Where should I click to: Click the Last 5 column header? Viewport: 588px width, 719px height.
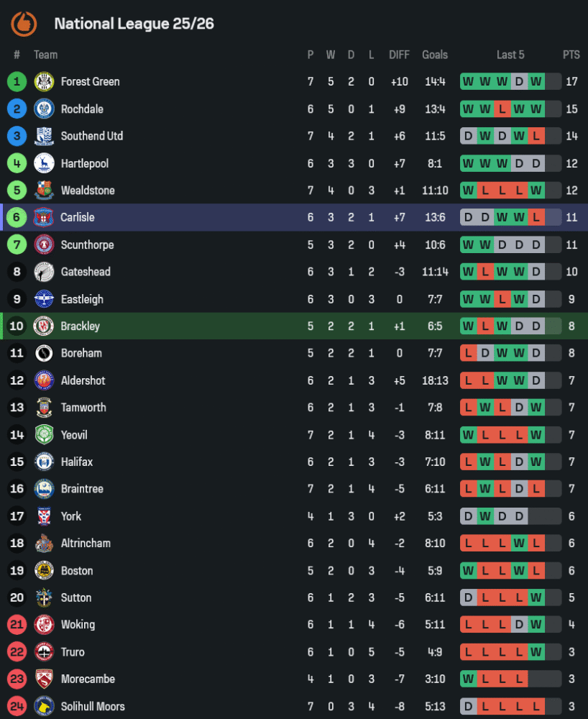pos(510,55)
